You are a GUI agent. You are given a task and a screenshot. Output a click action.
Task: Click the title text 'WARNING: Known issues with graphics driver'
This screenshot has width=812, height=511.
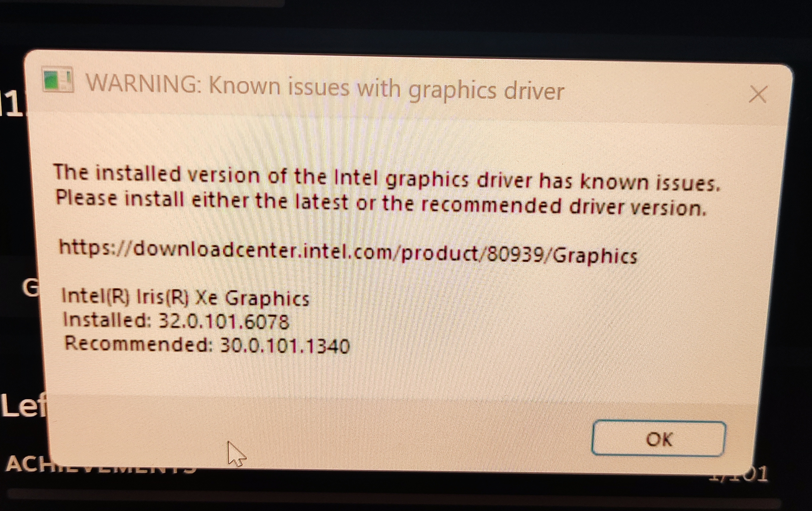point(325,87)
